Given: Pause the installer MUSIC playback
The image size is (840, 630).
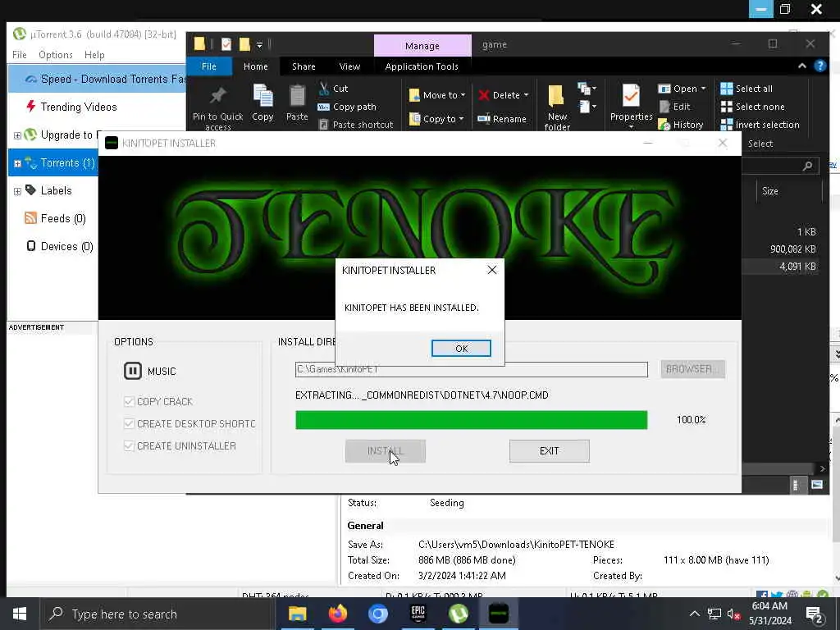Looking at the screenshot, I should coord(132,371).
